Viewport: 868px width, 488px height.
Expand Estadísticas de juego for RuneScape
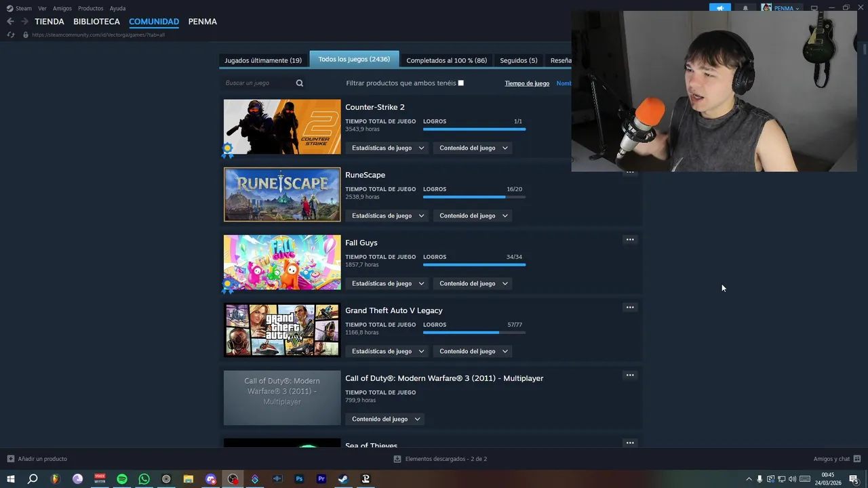388,216
